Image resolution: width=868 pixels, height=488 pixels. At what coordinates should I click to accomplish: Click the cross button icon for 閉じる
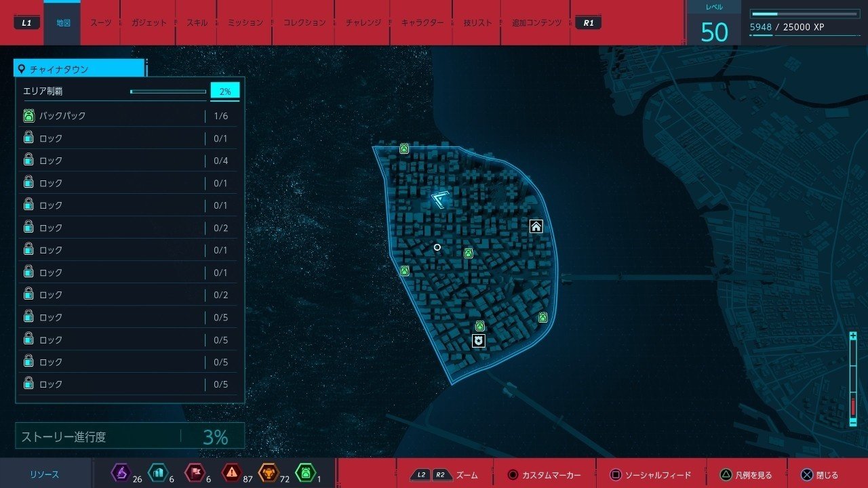pyautogui.click(x=807, y=475)
